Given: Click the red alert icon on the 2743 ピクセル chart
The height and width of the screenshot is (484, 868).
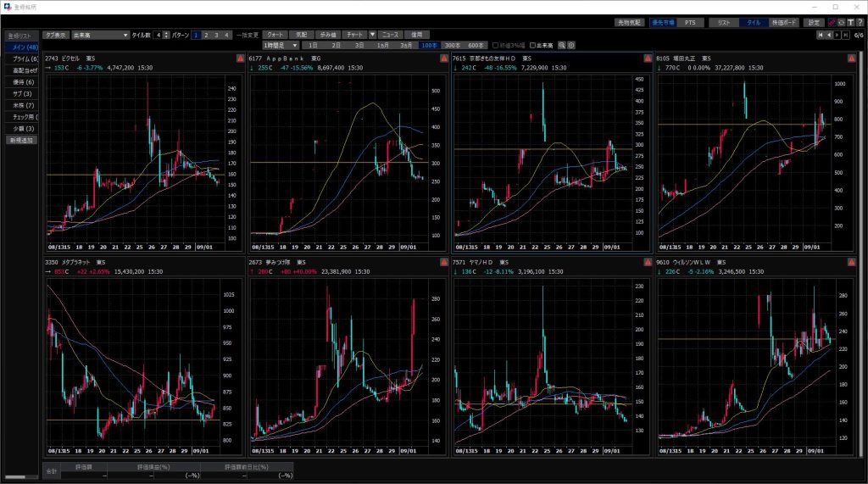Looking at the screenshot, I should pos(239,58).
